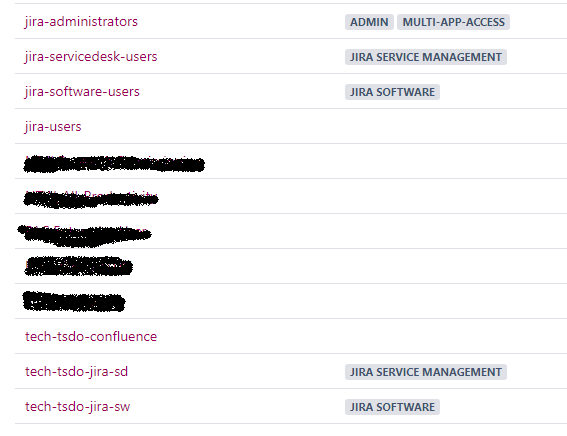Viewport: 567px width, 436px height.
Task: Click the ADMIN label badge
Action: click(369, 22)
